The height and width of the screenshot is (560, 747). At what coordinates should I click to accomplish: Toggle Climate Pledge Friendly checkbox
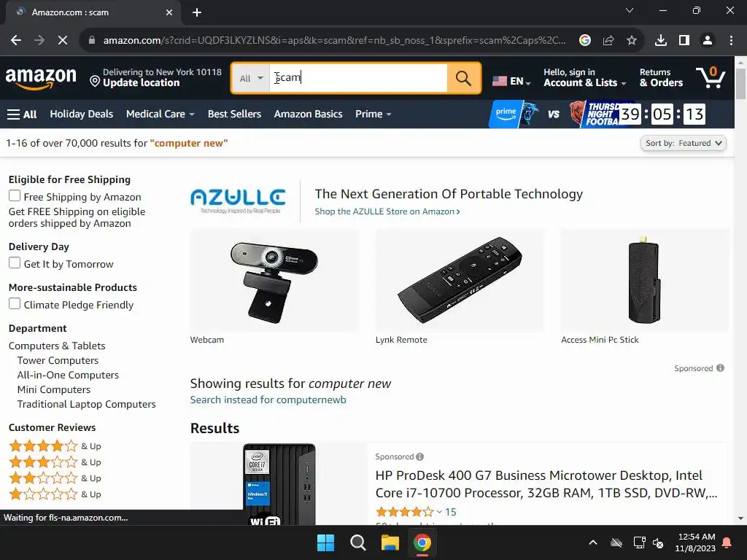(15, 304)
